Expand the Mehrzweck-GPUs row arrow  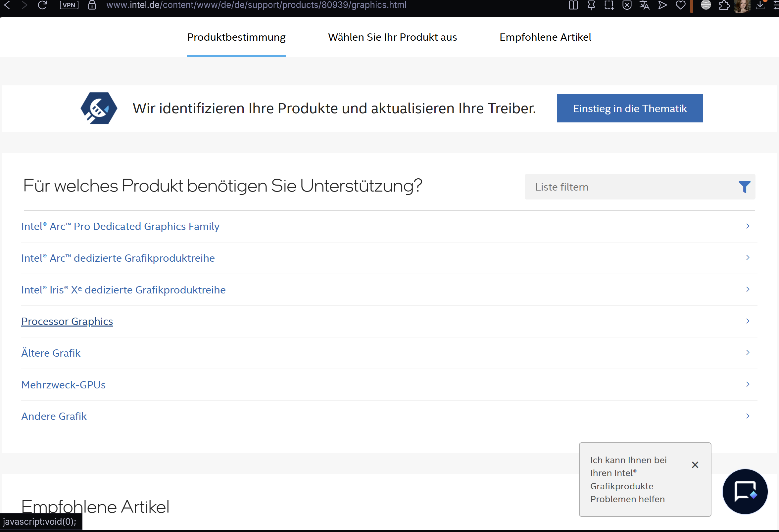(x=748, y=384)
